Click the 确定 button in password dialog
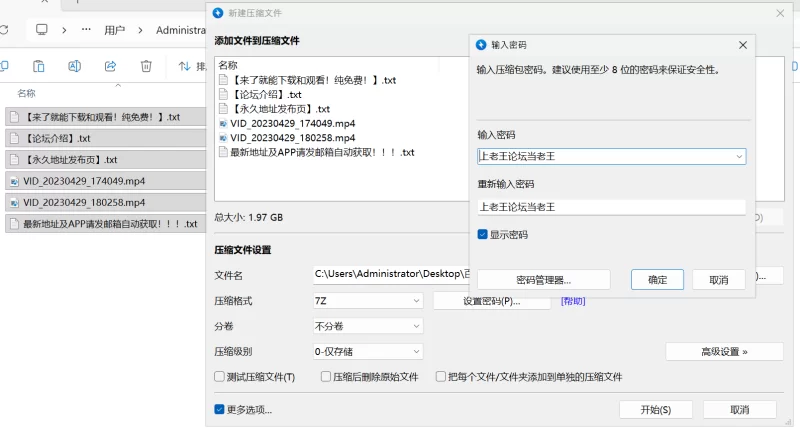 [x=657, y=280]
